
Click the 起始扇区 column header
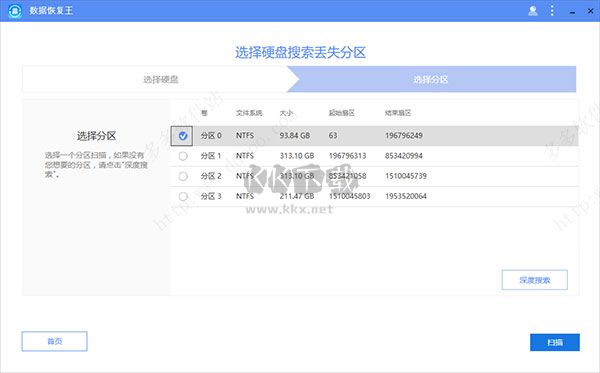tap(342, 113)
